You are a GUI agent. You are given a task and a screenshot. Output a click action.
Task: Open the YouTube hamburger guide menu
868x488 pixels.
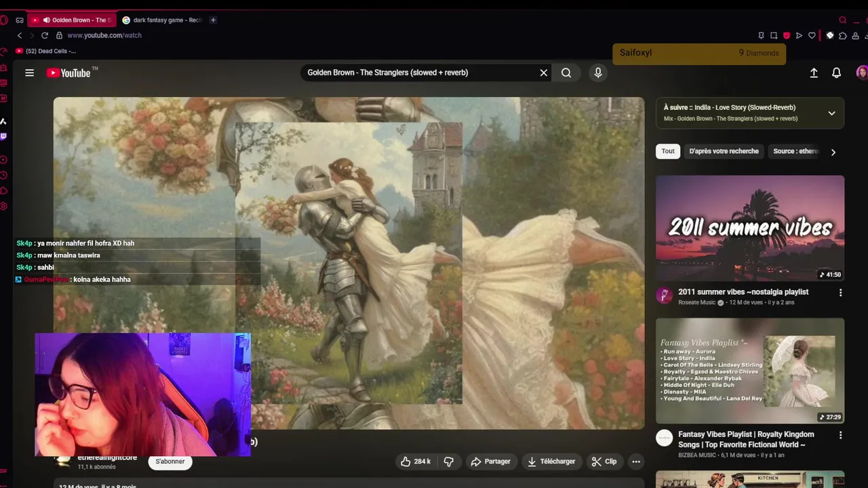(x=29, y=73)
